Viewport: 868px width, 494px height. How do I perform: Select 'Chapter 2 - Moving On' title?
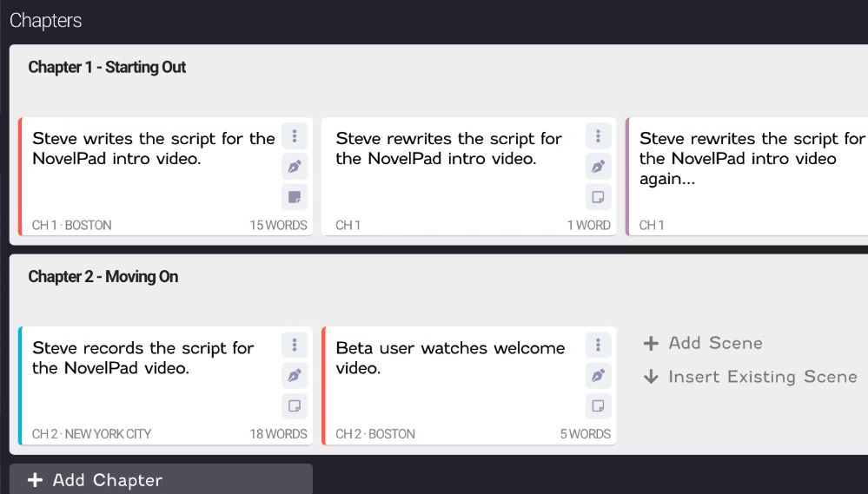pyautogui.click(x=103, y=276)
